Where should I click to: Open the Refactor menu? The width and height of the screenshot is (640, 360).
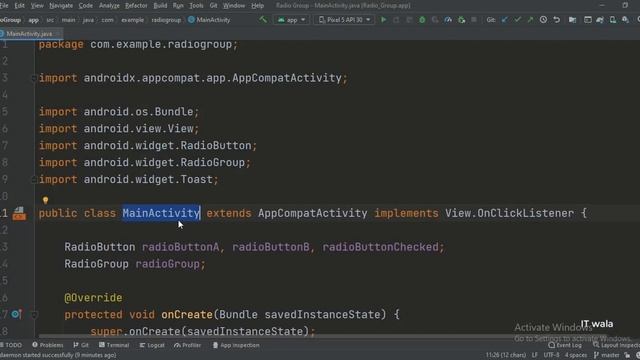(136, 6)
